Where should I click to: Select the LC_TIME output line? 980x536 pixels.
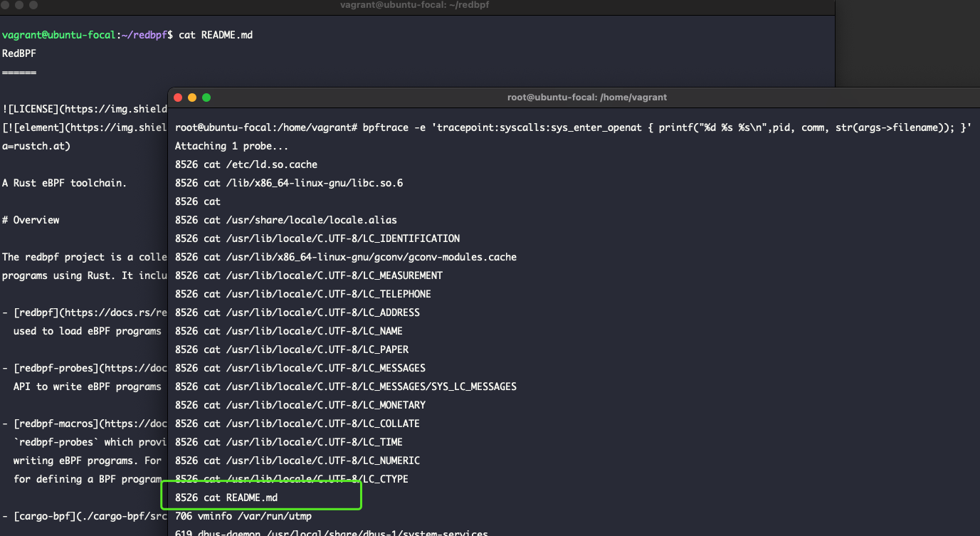click(x=289, y=442)
